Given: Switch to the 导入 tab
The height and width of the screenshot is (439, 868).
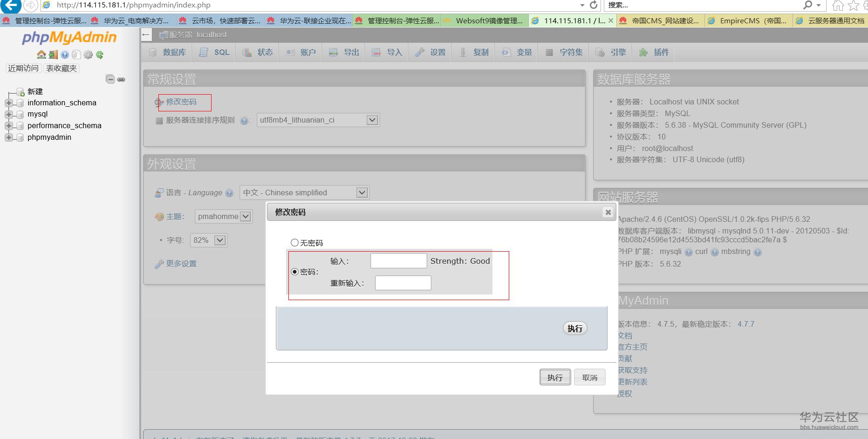Looking at the screenshot, I should tap(387, 52).
